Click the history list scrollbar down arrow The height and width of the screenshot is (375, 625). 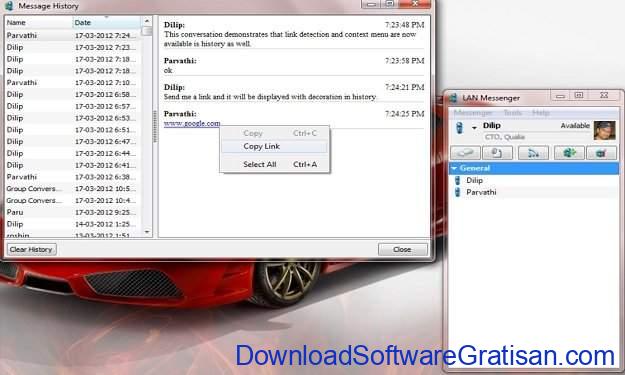click(147, 232)
